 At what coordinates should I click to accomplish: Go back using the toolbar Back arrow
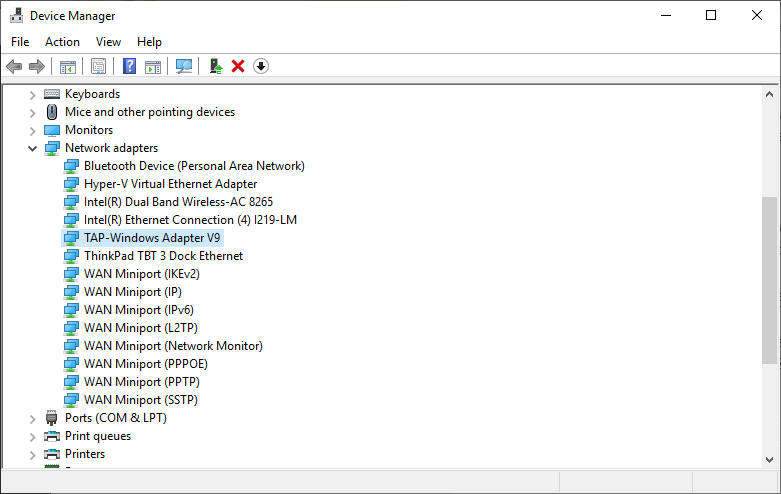coord(14,66)
